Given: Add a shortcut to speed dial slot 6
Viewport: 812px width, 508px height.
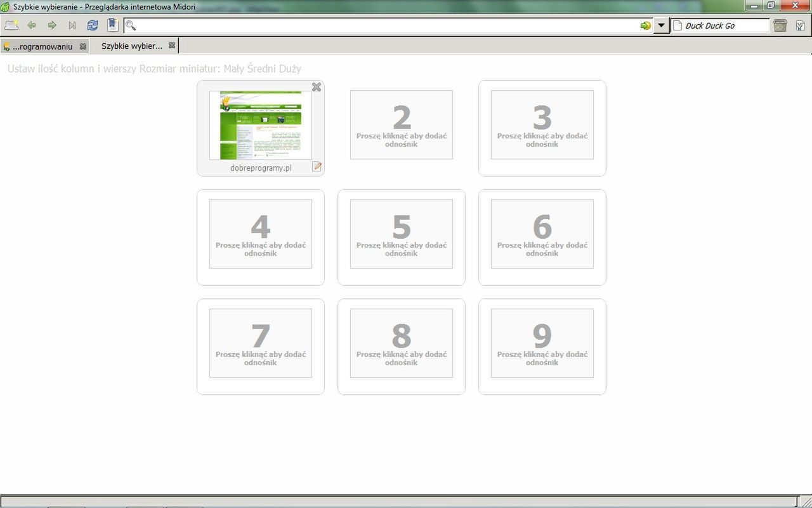Looking at the screenshot, I should 542,234.
